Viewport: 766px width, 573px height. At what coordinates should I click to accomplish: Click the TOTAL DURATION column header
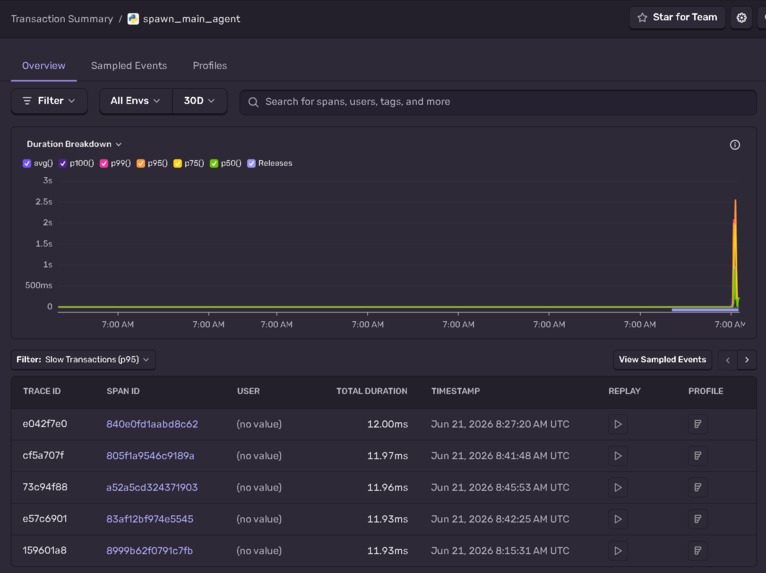371,391
